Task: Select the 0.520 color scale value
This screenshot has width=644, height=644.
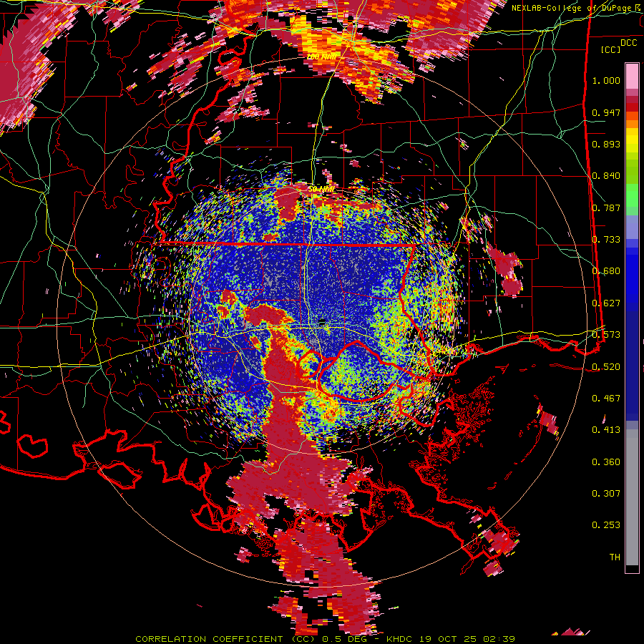Action: point(606,367)
